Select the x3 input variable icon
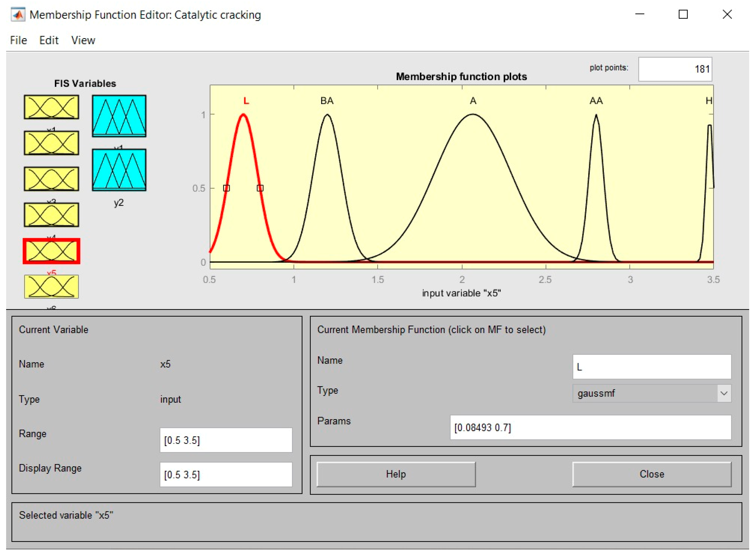The height and width of the screenshot is (557, 756). (51, 179)
